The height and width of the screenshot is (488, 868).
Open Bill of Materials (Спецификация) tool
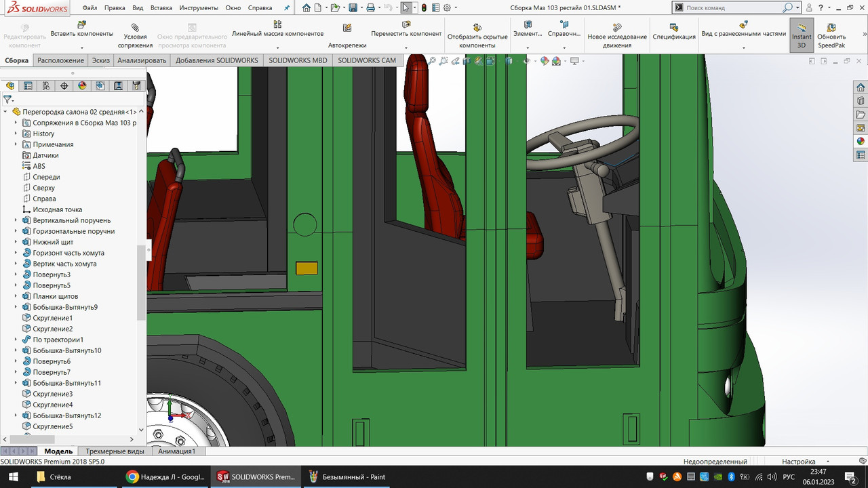tap(674, 33)
